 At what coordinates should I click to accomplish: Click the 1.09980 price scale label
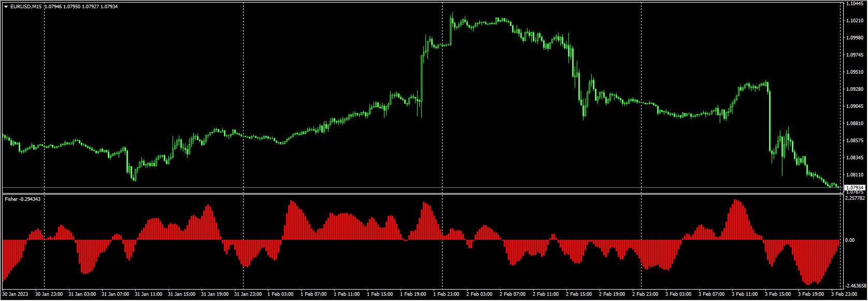pos(855,38)
